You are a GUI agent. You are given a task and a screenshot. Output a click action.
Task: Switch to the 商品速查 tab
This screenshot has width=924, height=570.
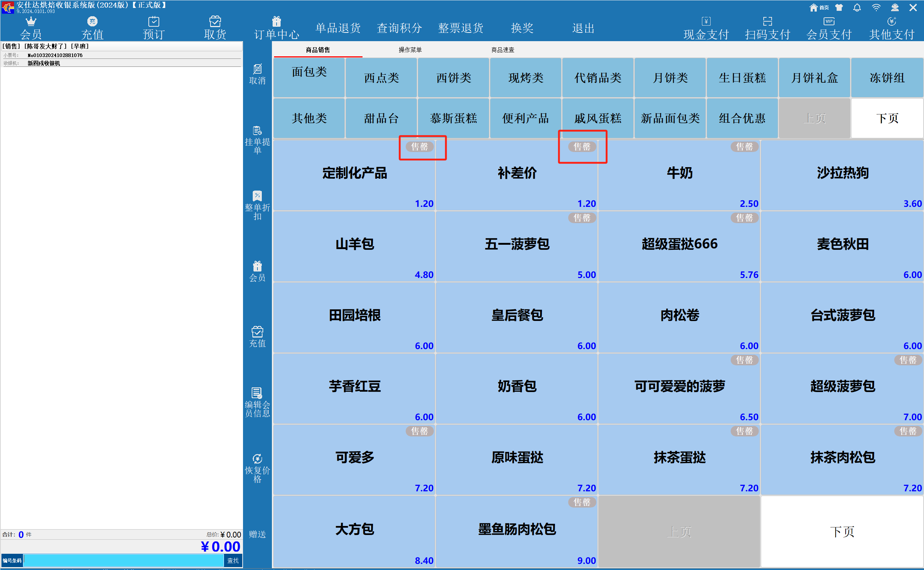(503, 50)
